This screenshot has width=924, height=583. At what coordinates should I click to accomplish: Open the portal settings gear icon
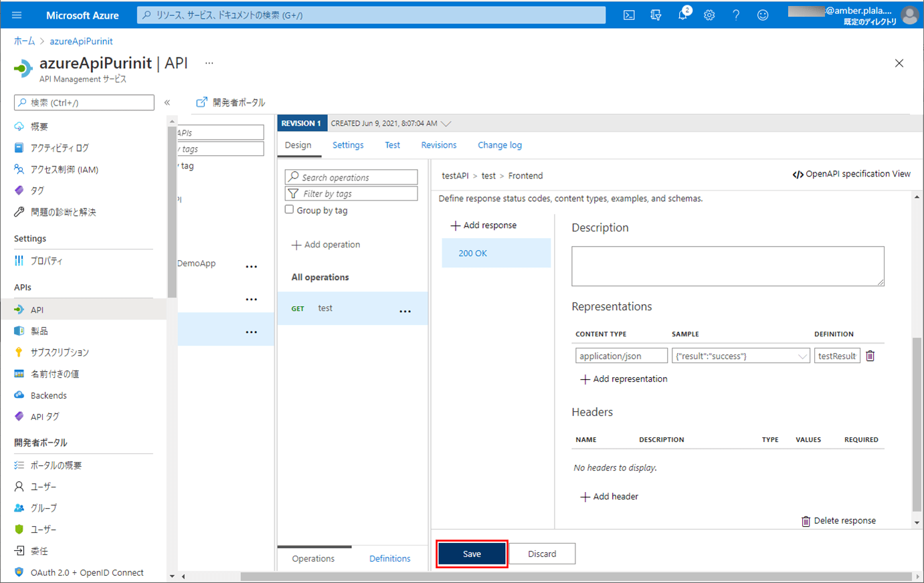coord(709,15)
